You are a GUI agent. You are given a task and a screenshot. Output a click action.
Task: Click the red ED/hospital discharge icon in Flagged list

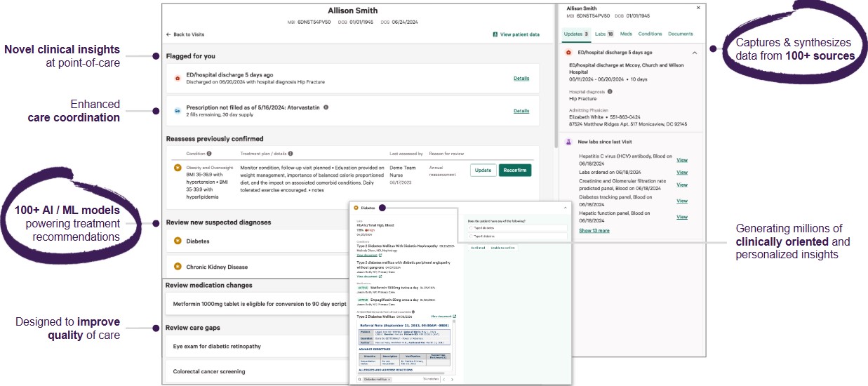pyautogui.click(x=177, y=78)
